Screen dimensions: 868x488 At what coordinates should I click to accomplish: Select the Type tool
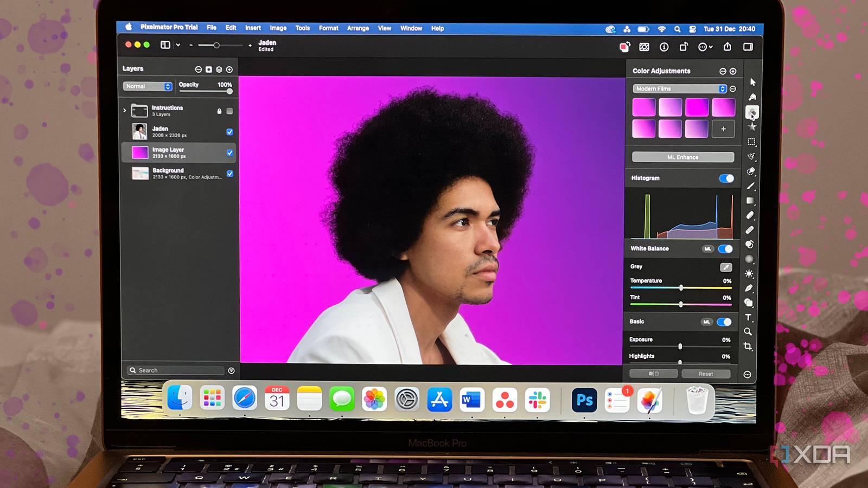pyautogui.click(x=749, y=317)
